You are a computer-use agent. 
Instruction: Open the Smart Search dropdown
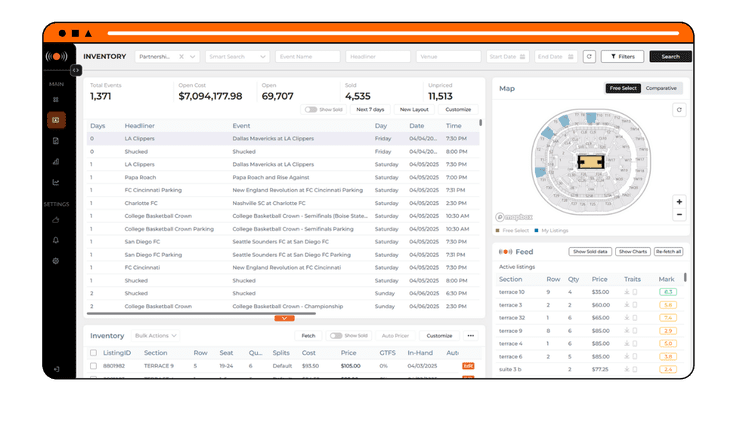point(237,56)
